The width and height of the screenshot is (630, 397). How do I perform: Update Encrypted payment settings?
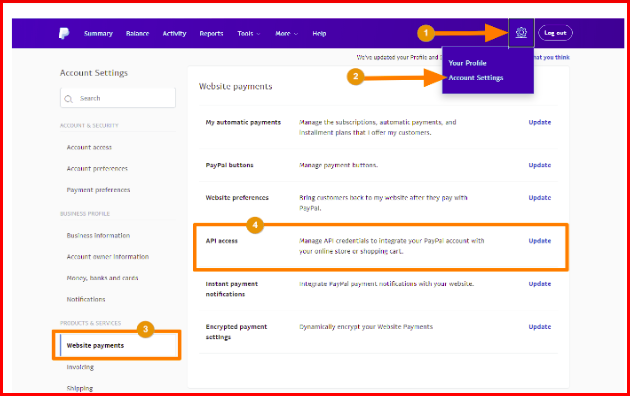540,327
